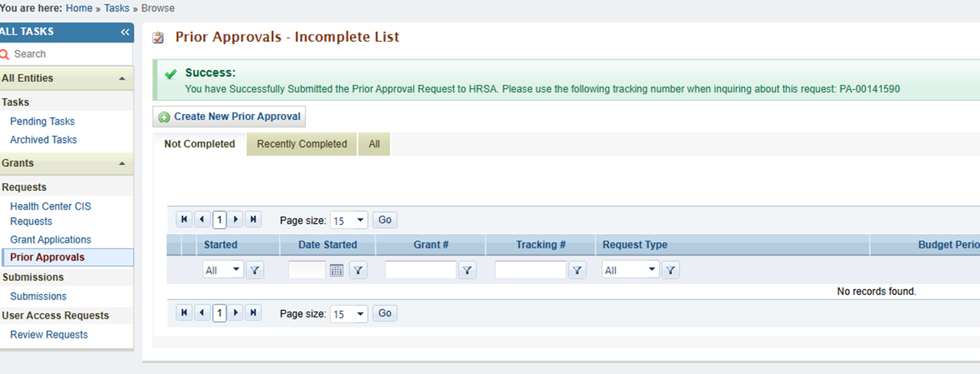The width and height of the screenshot is (980, 374).
Task: Open Home breadcrumb link
Action: [x=78, y=8]
